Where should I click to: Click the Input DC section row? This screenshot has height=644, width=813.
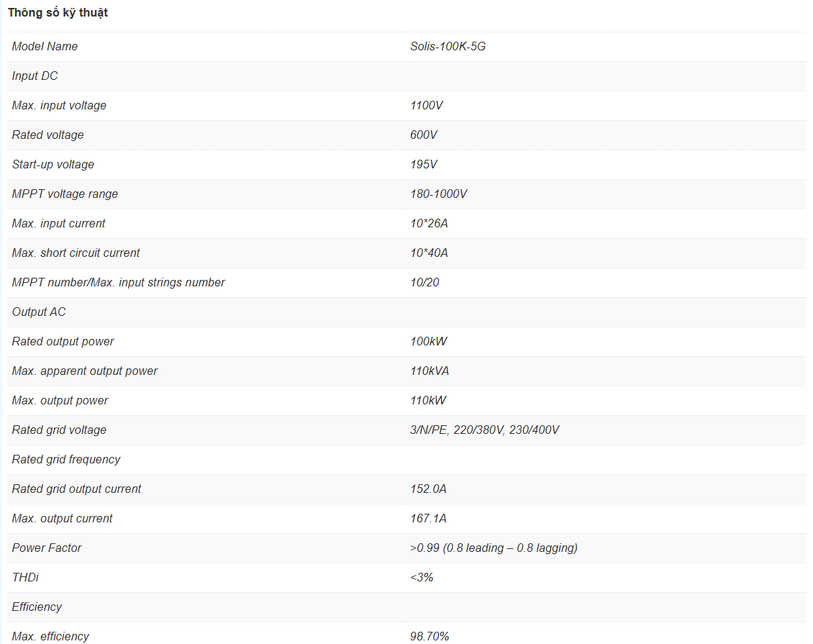pos(35,76)
